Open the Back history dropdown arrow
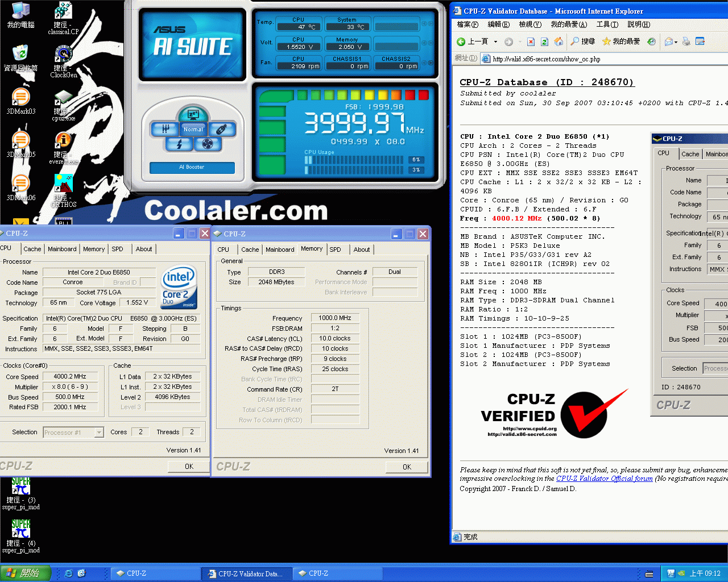The image size is (728, 582). click(495, 41)
